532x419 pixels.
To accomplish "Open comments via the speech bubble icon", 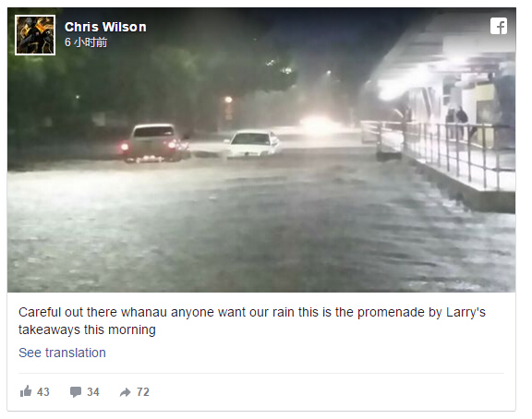I will coord(76,391).
